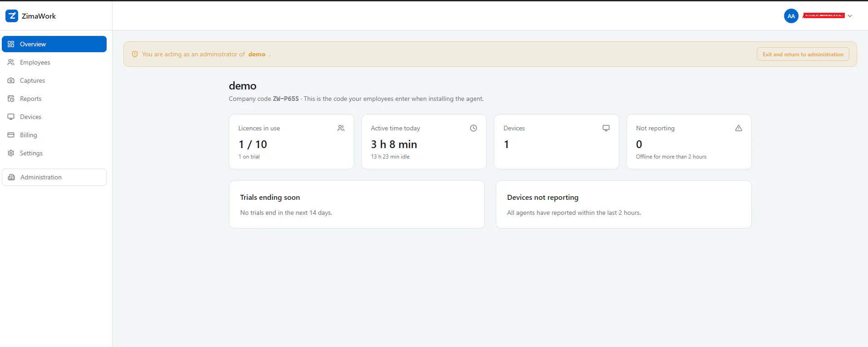868x347 pixels.
Task: Click Exit and return to administration
Action: (x=803, y=54)
